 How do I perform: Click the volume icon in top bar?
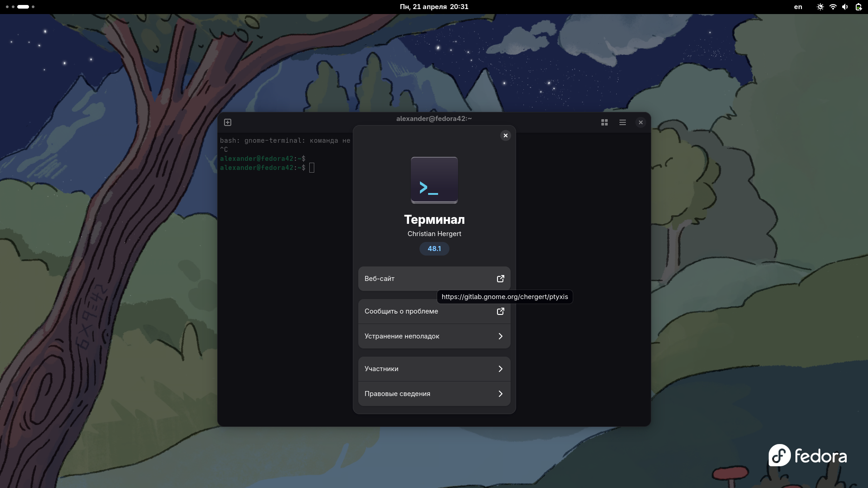pyautogui.click(x=845, y=7)
